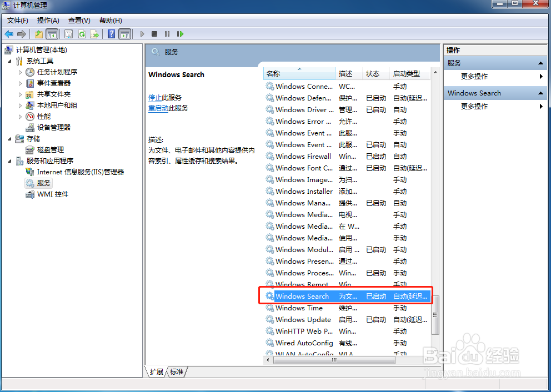Screen dimensions: 551x392
Task: Toggle the action pane icon
Action: (126, 34)
